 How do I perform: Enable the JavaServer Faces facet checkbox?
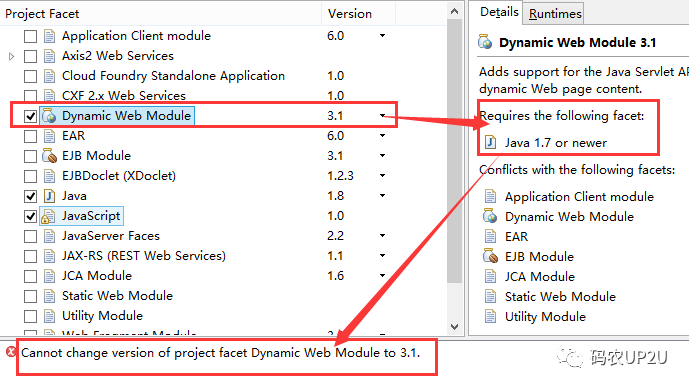(30, 236)
